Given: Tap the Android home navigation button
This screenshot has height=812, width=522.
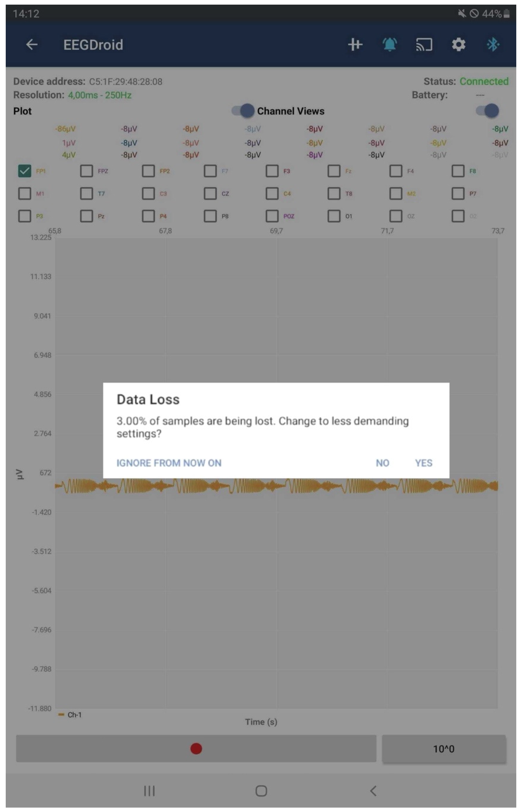Looking at the screenshot, I should [261, 791].
